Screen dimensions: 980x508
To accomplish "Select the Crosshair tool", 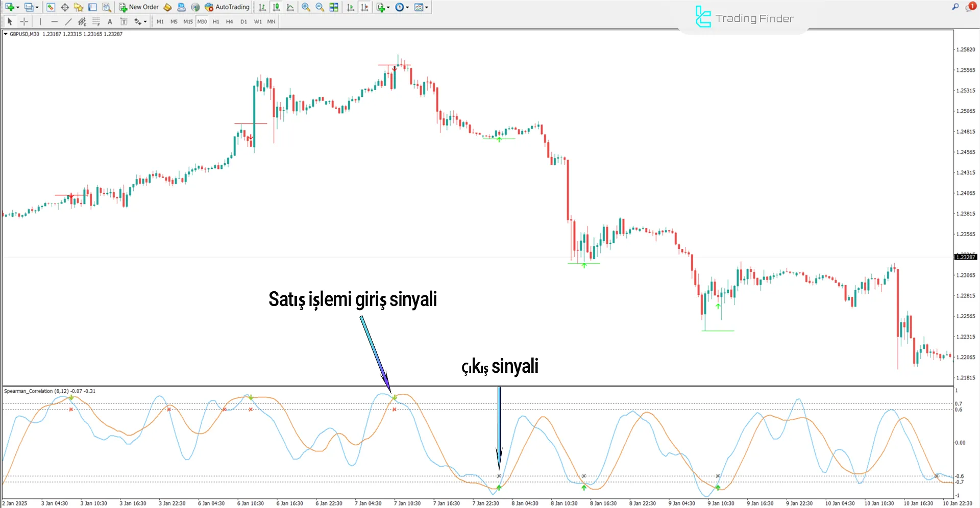I will (x=24, y=21).
